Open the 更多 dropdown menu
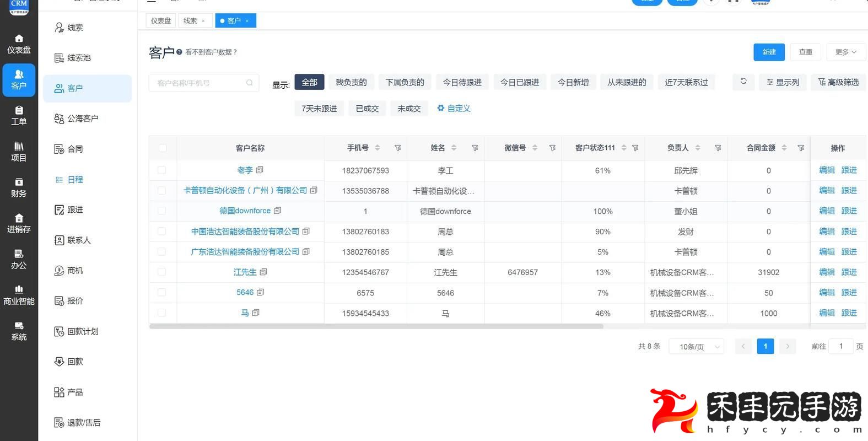The height and width of the screenshot is (441, 868). pos(846,52)
